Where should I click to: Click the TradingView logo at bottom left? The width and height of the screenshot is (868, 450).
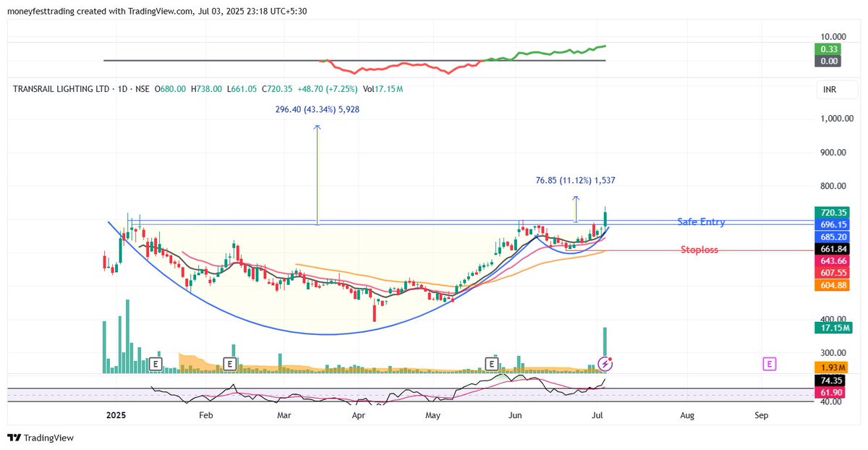[41, 438]
